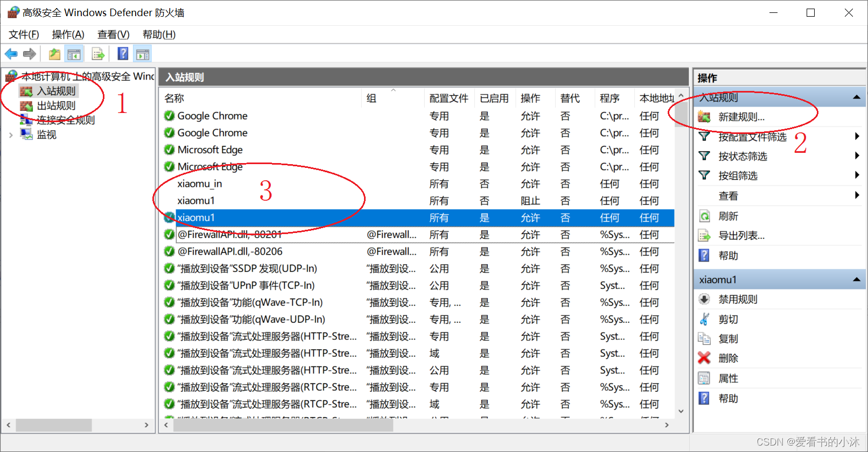
Task: Click the Refresh (刷新) icon
Action: [704, 216]
